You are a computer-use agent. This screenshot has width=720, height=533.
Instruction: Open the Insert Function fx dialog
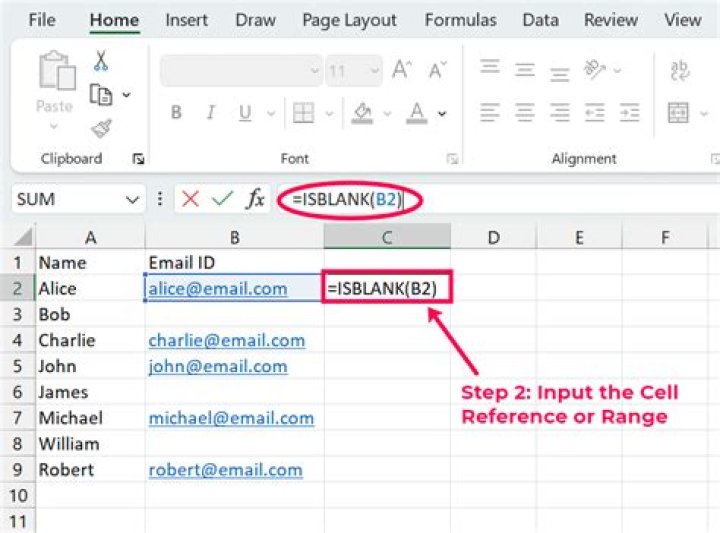pos(256,199)
